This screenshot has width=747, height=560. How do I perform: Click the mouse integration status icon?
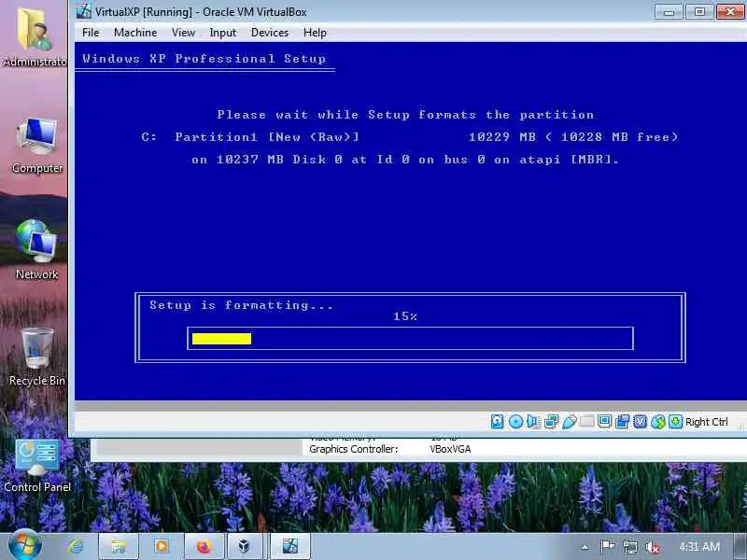pos(658,422)
